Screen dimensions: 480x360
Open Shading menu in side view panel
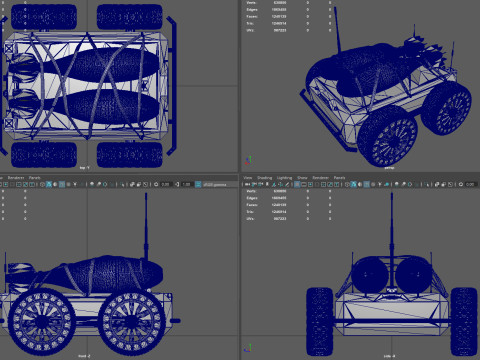(x=265, y=178)
